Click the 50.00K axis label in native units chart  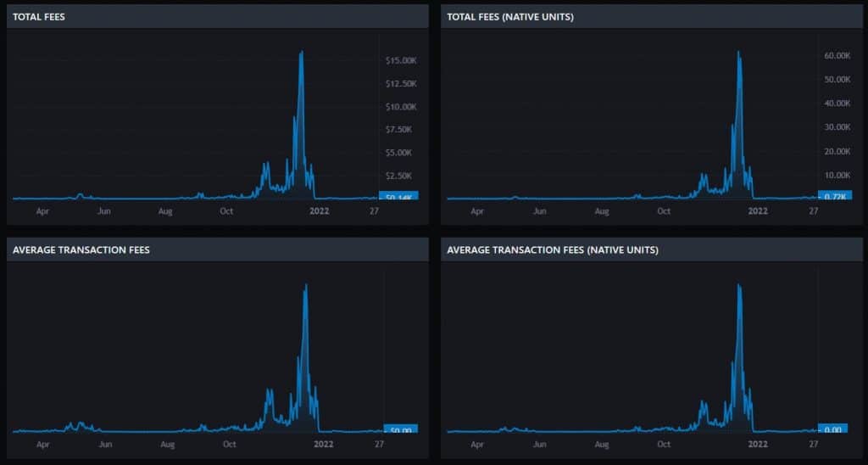click(837, 79)
